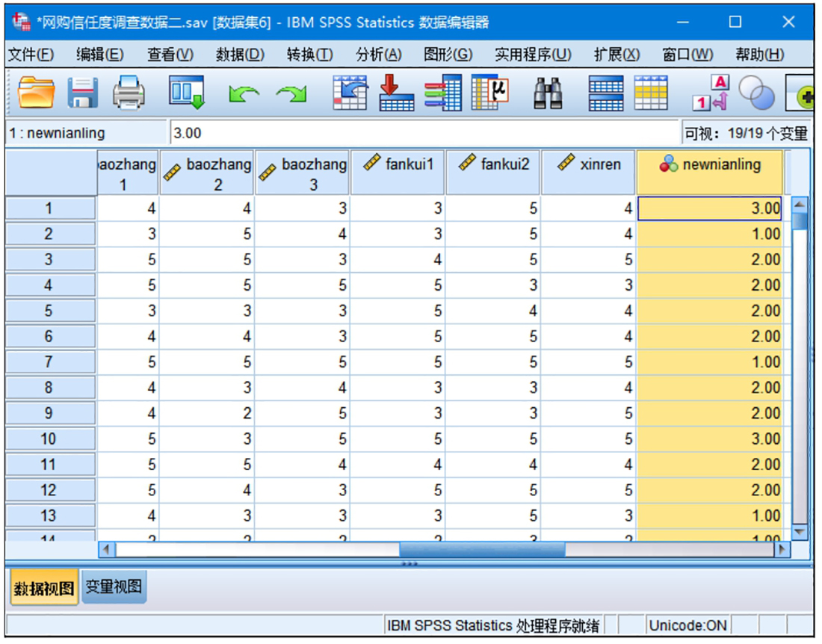
Task: Select the 数据视图 tab
Action: point(43,589)
